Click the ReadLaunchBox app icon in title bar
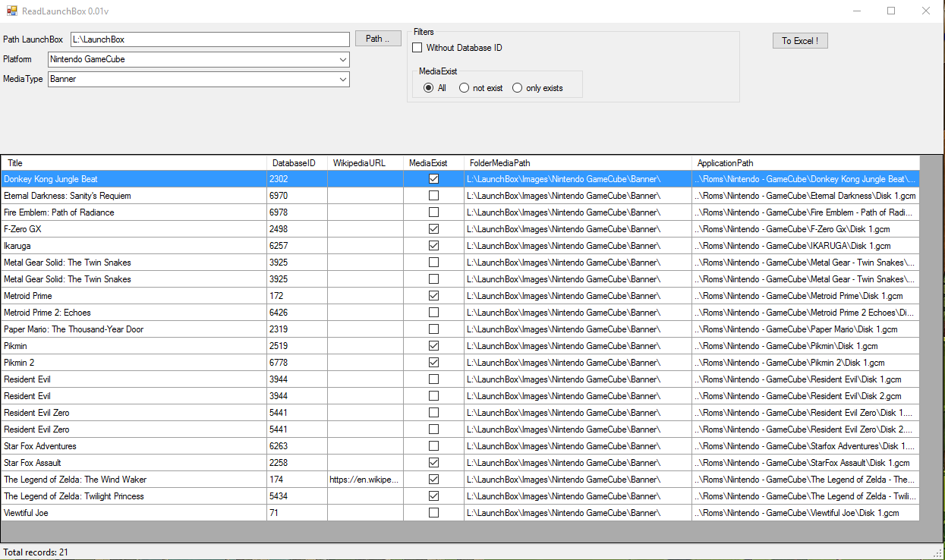 (11, 11)
